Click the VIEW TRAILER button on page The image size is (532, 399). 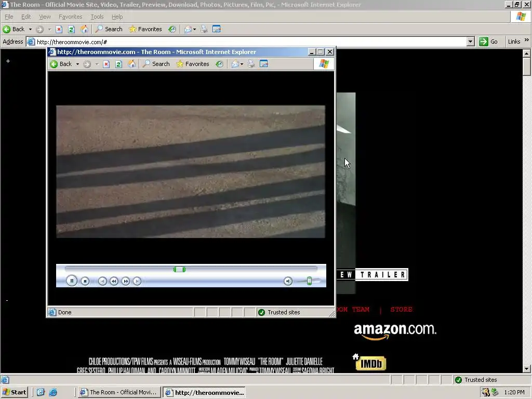373,274
